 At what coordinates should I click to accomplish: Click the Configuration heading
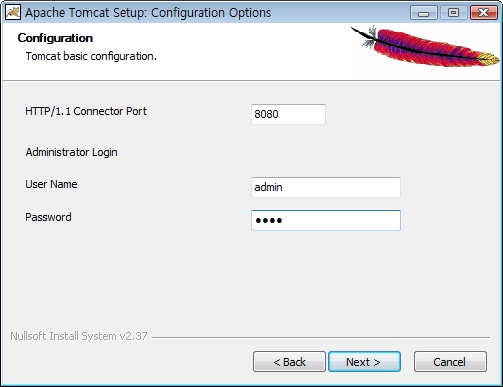pyautogui.click(x=55, y=38)
